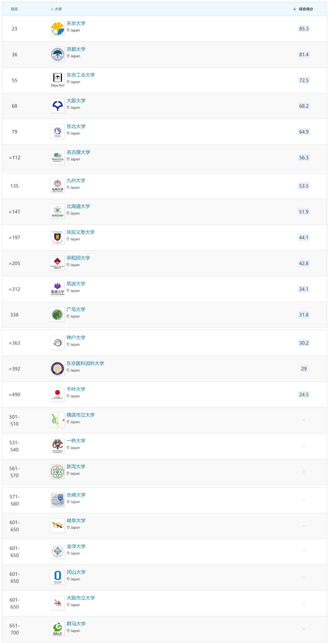Click the 庆应义塾大学 shield icon
329x644 pixels.
point(58,238)
